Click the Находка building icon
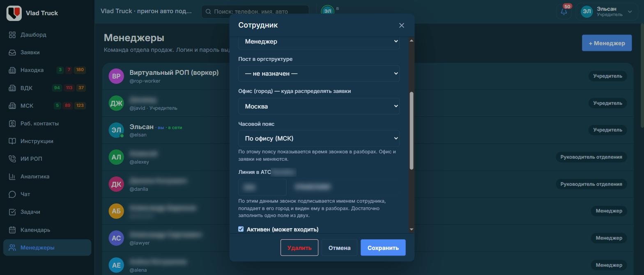This screenshot has height=275, width=644. (x=12, y=70)
